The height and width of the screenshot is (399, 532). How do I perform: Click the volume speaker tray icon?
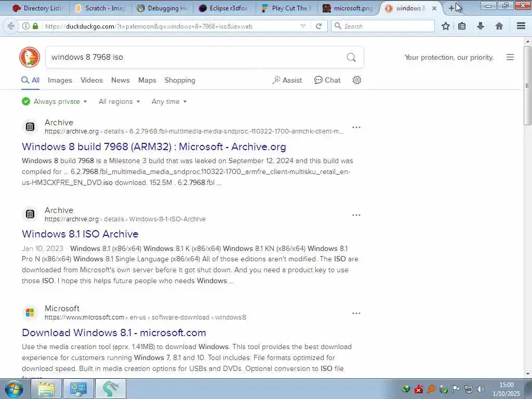coord(481,389)
